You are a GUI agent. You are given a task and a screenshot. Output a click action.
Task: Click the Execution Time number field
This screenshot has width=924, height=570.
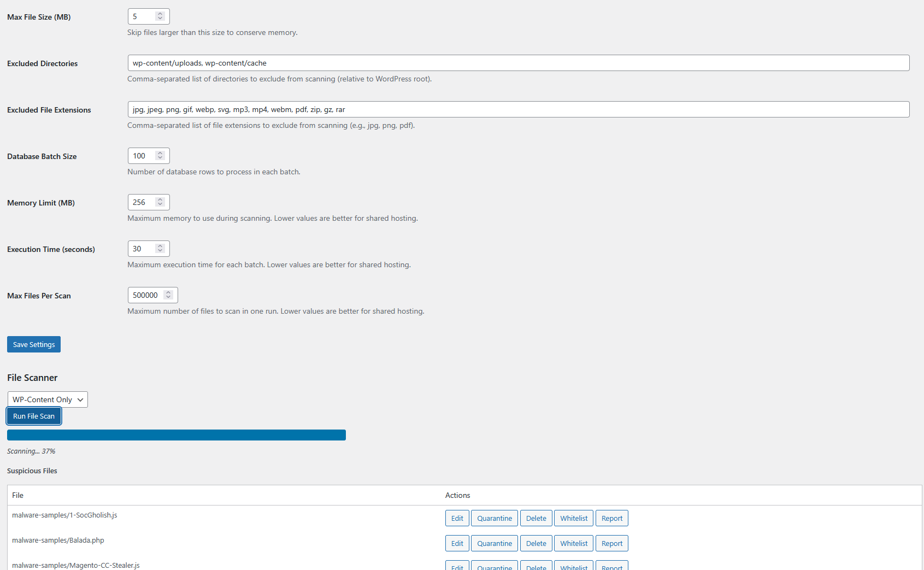143,249
